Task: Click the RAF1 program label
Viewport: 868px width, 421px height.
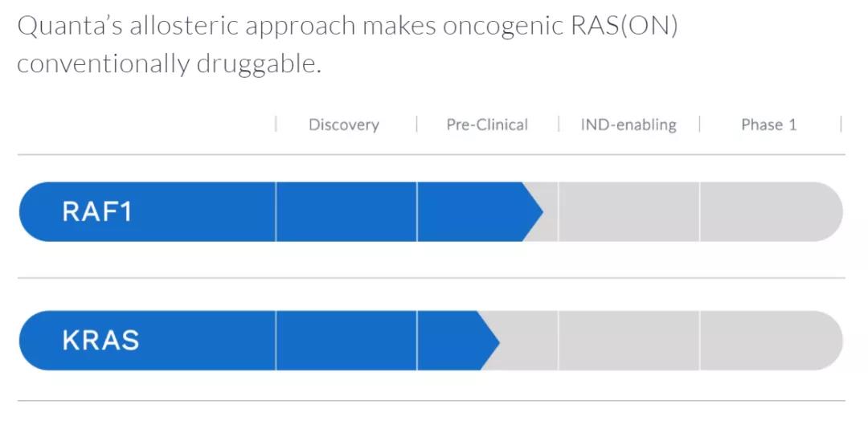Action: pos(97,212)
